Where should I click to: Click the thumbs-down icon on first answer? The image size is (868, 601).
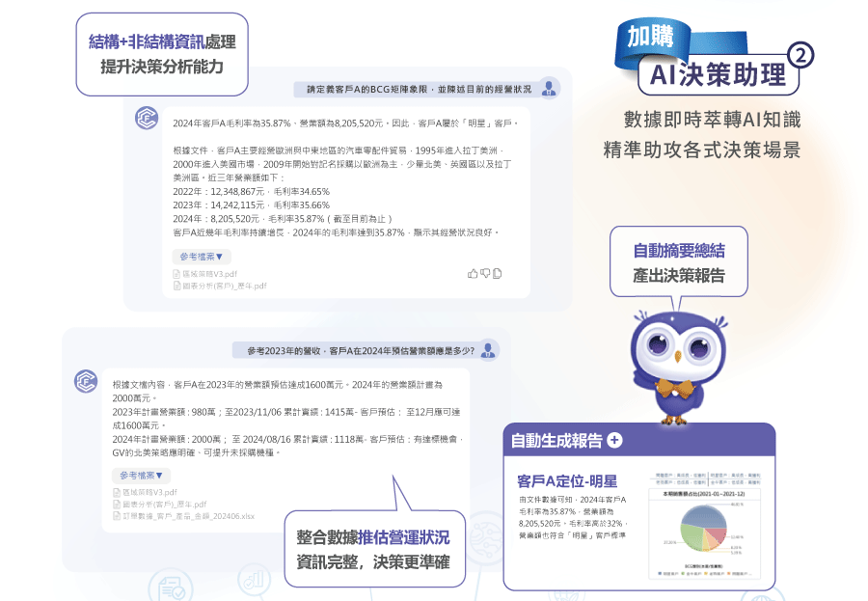tap(485, 273)
